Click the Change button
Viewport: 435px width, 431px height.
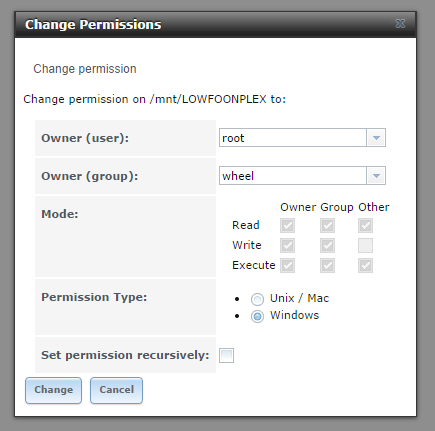point(53,390)
